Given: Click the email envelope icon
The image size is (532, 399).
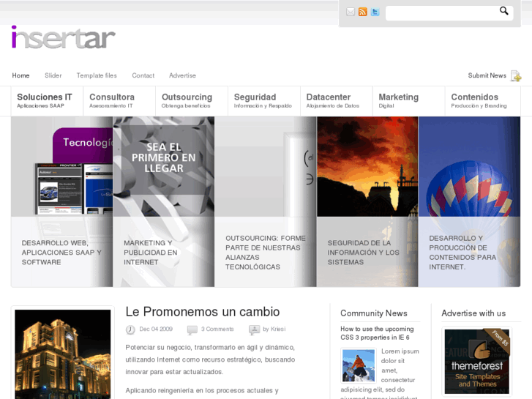Looking at the screenshot, I should point(351,12).
